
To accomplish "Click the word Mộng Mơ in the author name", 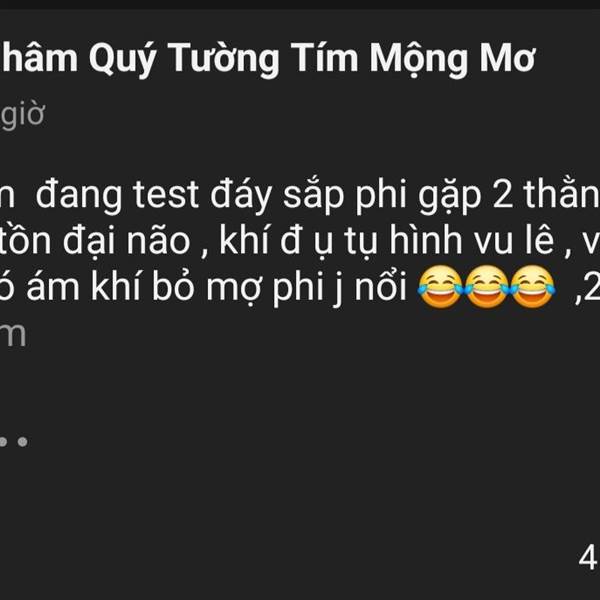I will click(x=453, y=58).
